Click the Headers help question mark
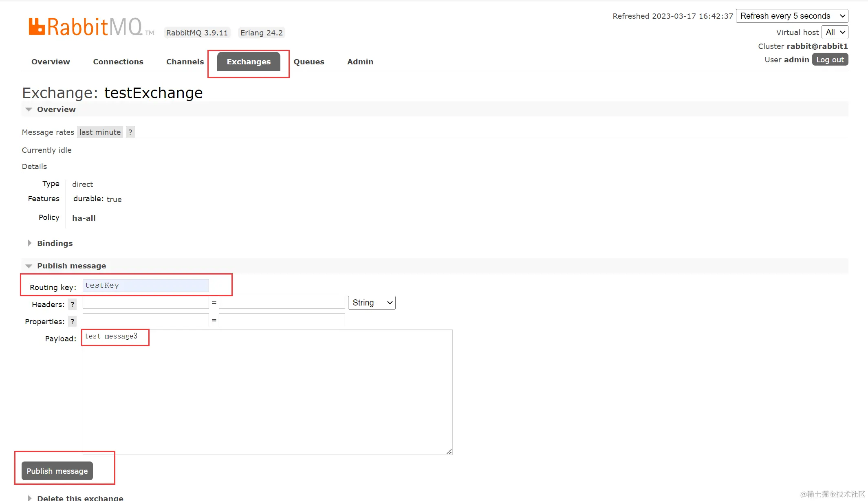The width and height of the screenshot is (868, 501). pos(72,304)
